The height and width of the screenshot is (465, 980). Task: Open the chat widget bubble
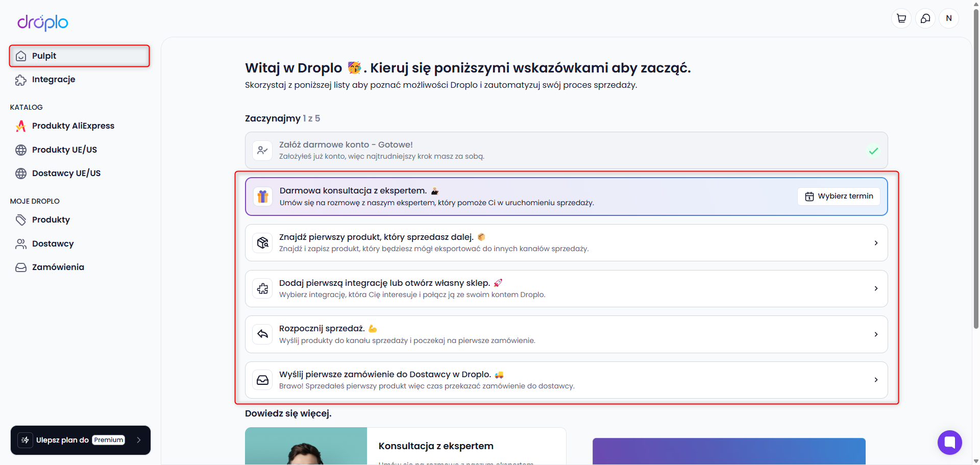(x=949, y=442)
